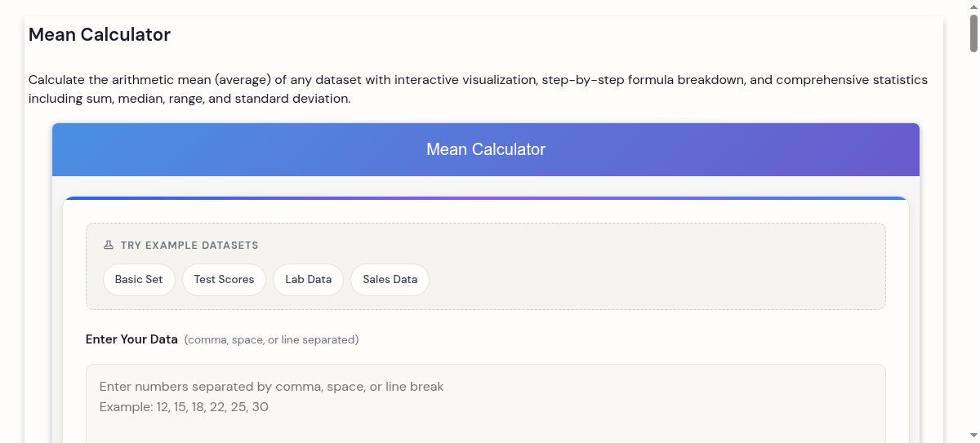
Task: Select the Lab Data example
Action: (x=308, y=279)
